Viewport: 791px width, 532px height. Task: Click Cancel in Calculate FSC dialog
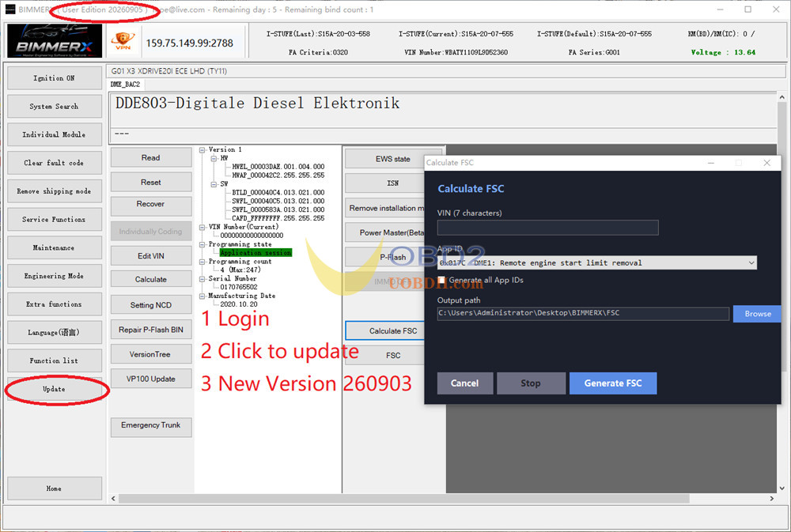click(464, 383)
